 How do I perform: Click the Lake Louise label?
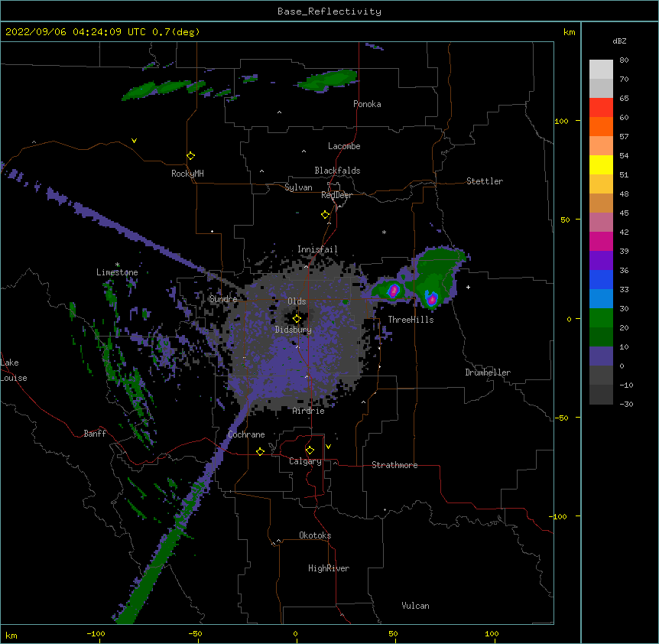pyautogui.click(x=14, y=370)
